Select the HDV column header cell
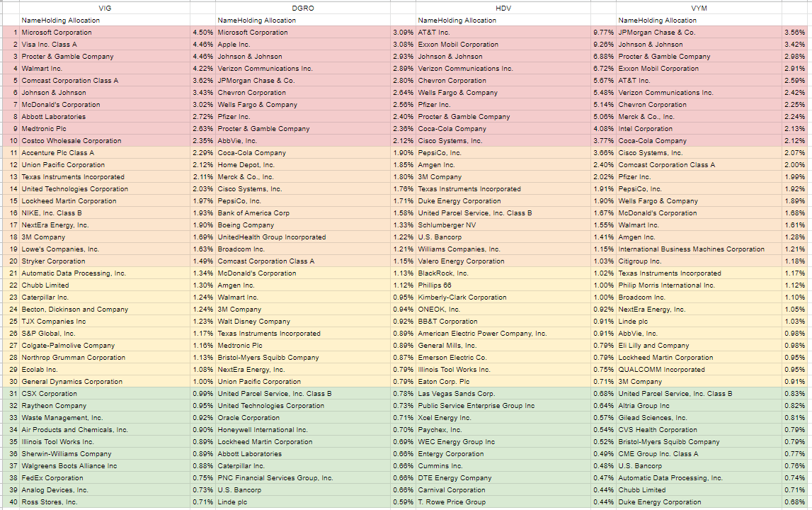The height and width of the screenshot is (510, 812). tap(503, 8)
